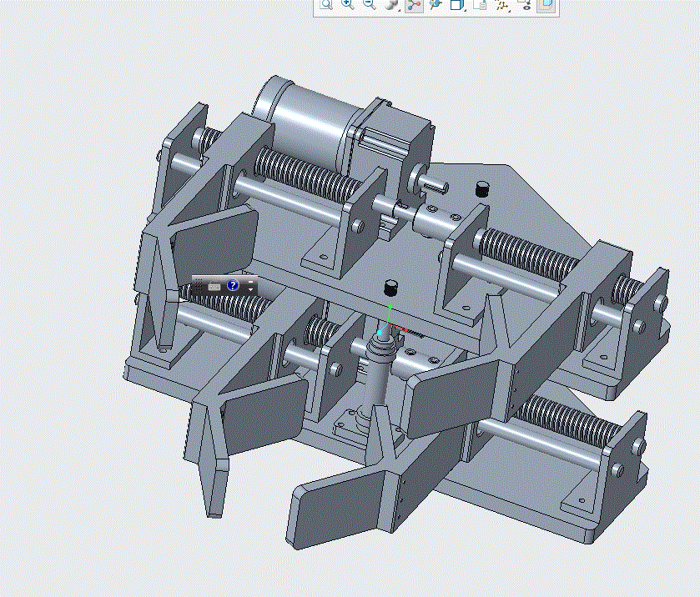
Task: Click the zoom in magnifier icon
Action: pos(347,4)
